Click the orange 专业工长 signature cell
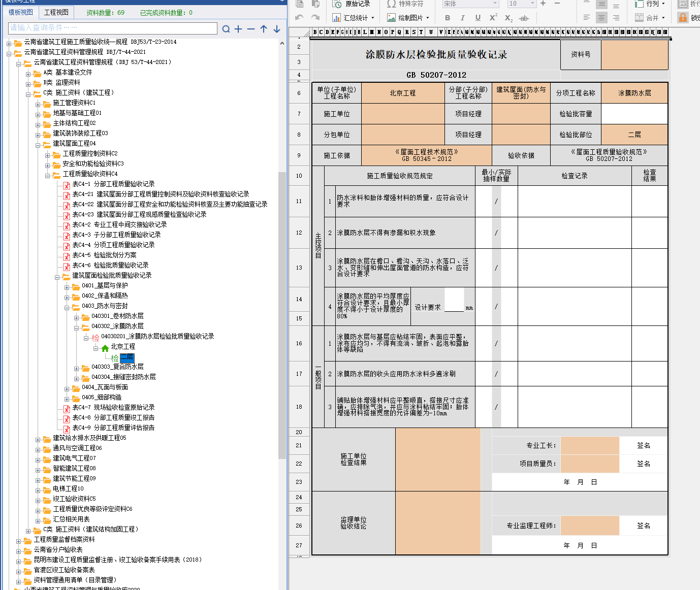Screen dimensions: 700x590 click(590, 445)
